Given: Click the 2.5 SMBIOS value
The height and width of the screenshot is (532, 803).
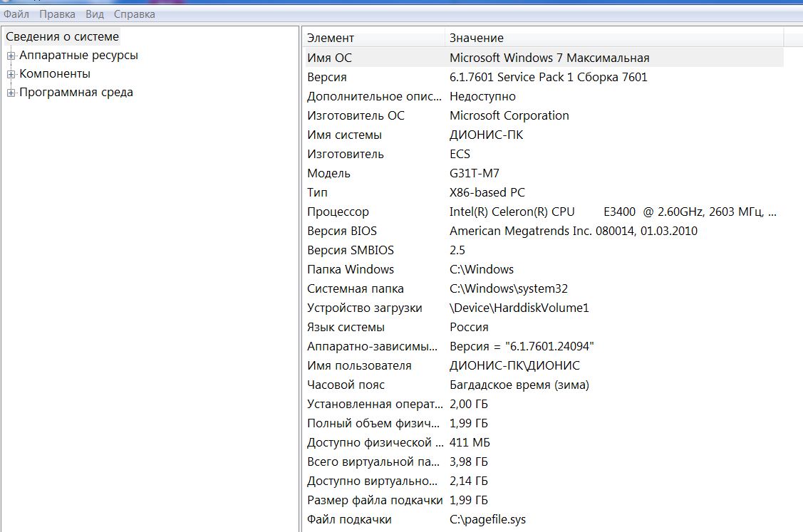Looking at the screenshot, I should pos(457,251).
